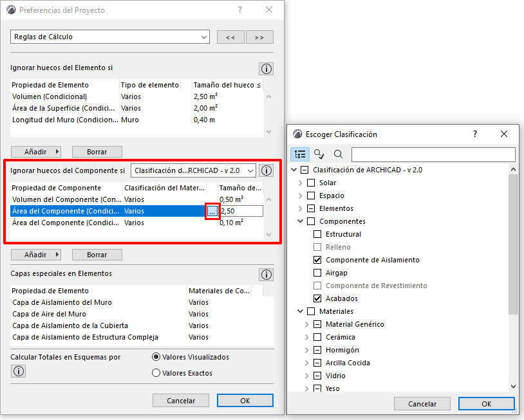Open the Clasificación d...RCHICAD - v 2.0 dropdown
524x420 pixels.
point(193,170)
